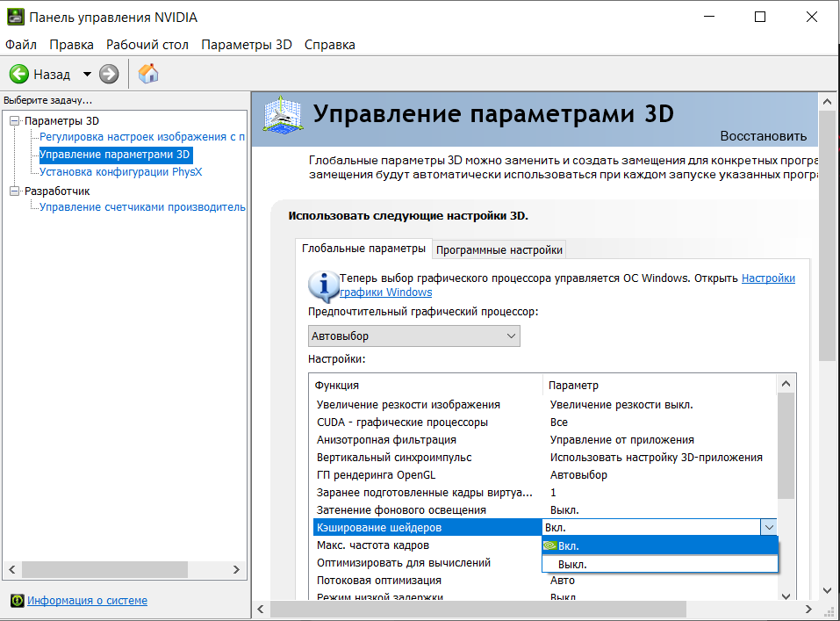Click settings list scroll up arrow

pos(786,384)
